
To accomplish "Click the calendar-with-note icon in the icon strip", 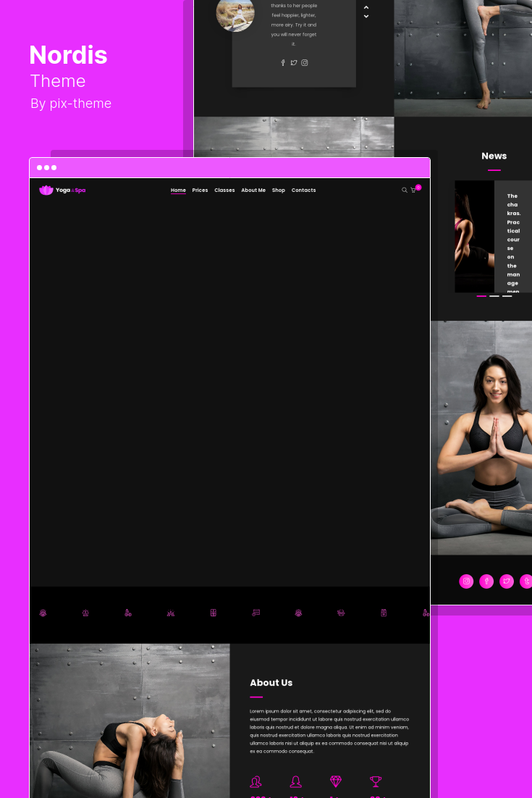I will click(x=256, y=613).
